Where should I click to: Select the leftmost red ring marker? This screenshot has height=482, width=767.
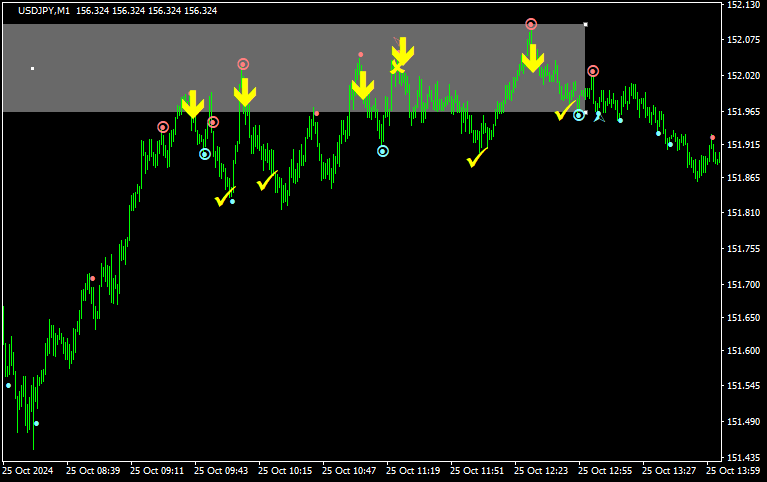click(x=163, y=127)
